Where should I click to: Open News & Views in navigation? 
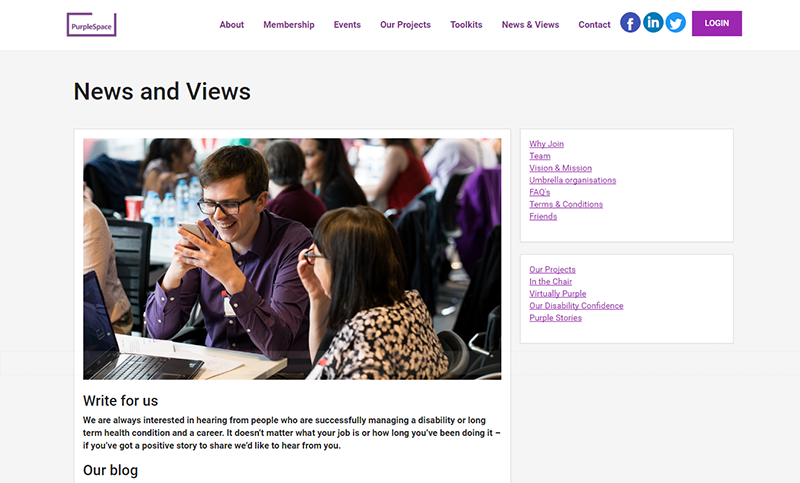coord(530,25)
